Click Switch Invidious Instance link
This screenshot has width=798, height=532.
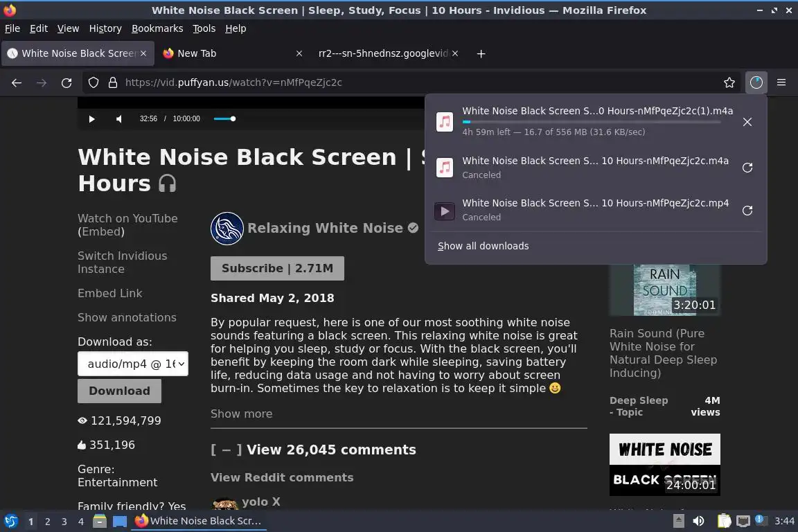(122, 262)
